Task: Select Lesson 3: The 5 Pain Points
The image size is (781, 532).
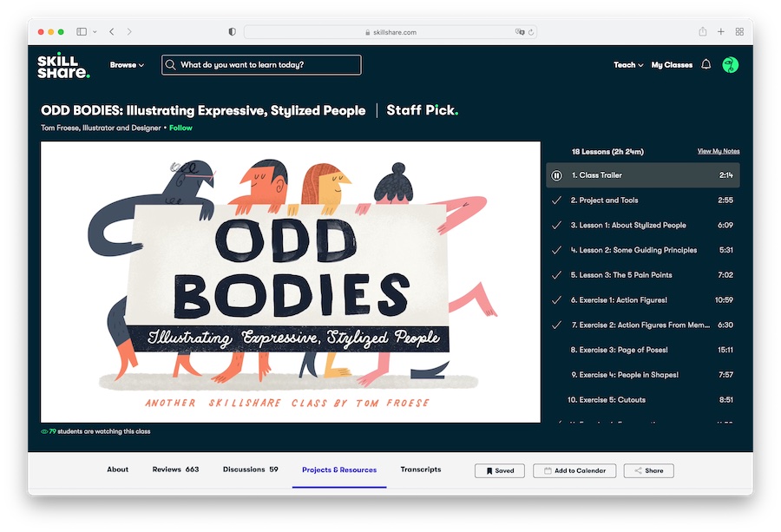Action: pyautogui.click(x=643, y=275)
